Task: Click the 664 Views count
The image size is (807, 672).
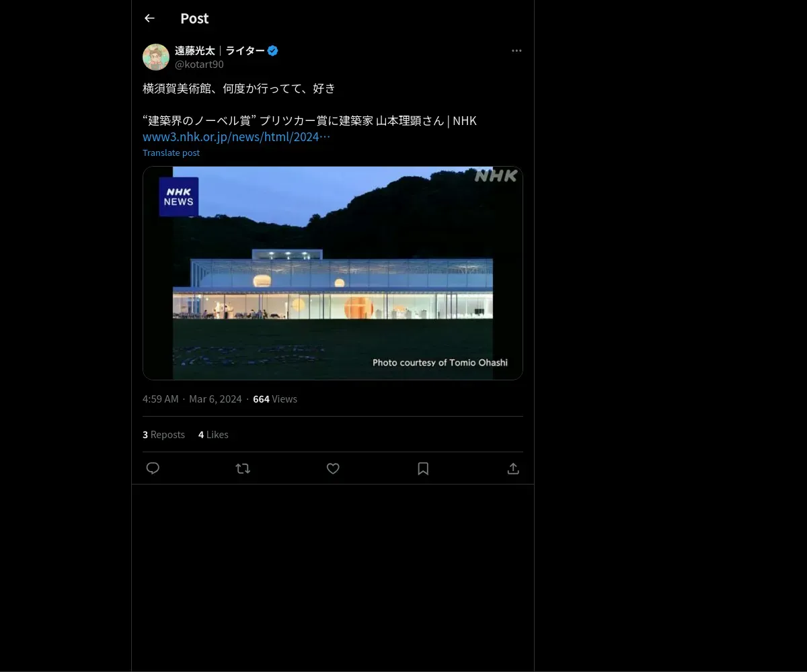Action: click(275, 399)
